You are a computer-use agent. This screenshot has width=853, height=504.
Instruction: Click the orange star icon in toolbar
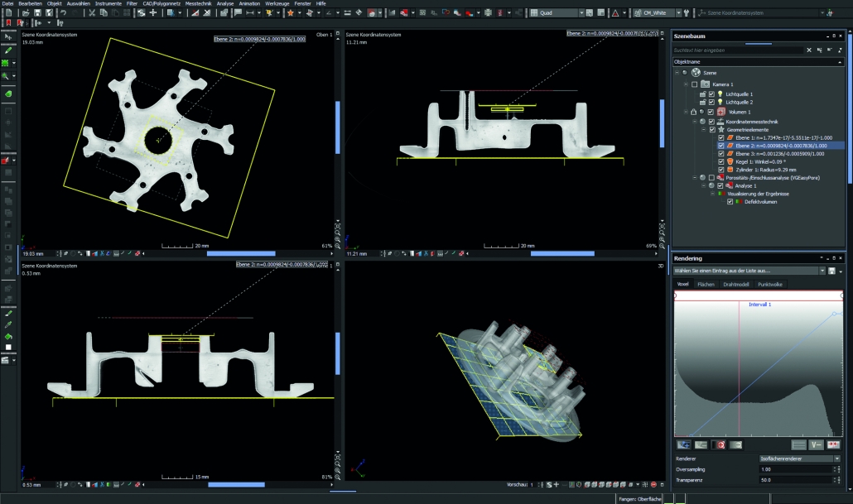290,13
